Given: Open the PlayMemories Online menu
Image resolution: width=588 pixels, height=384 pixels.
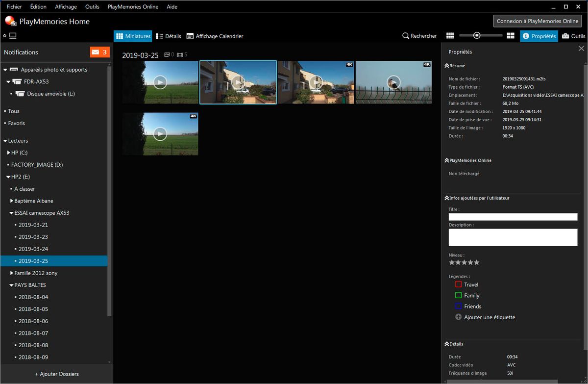Looking at the screenshot, I should [x=133, y=7].
